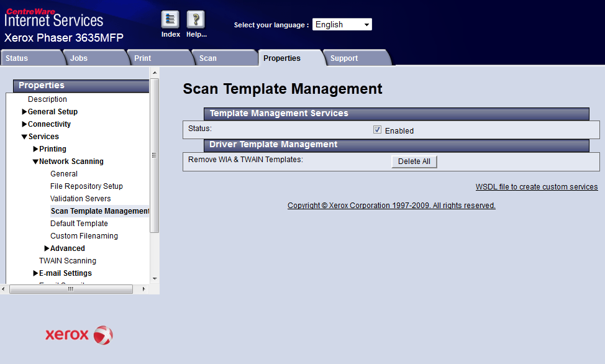This screenshot has width=605, height=364.
Task: Select Scan Template Management tree item
Action: pos(99,211)
